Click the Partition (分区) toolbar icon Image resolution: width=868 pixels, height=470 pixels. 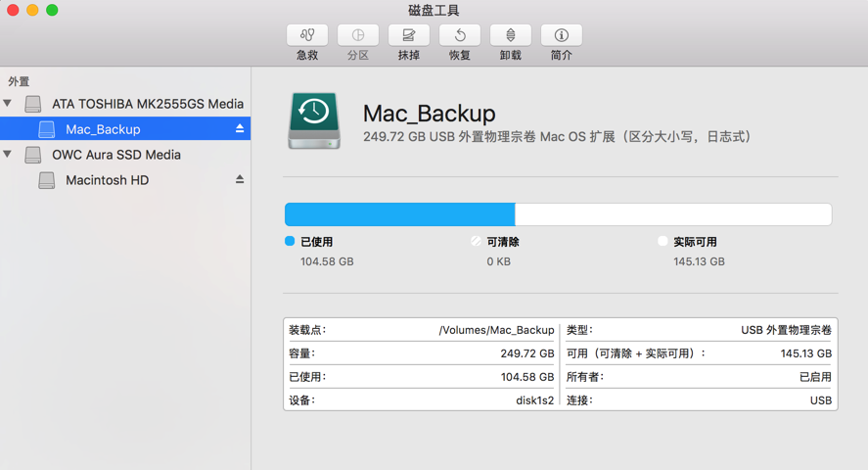coord(358,35)
